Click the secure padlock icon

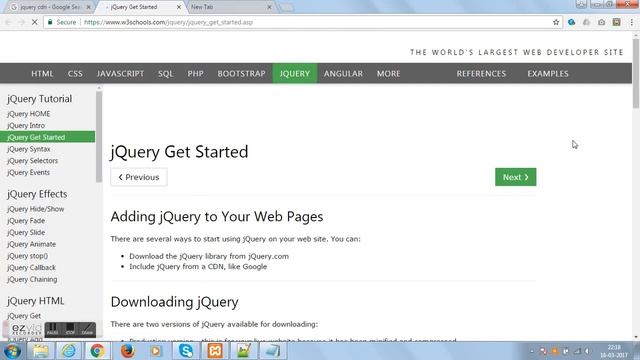tap(50, 22)
